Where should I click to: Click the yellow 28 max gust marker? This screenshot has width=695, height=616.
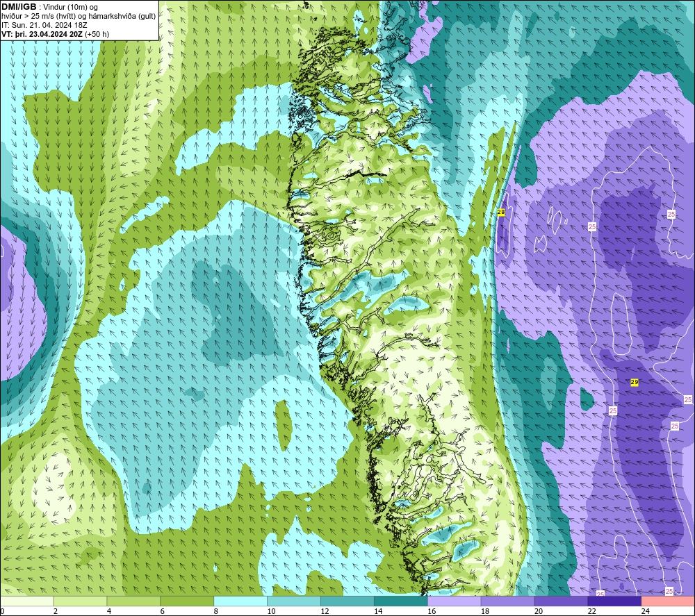(x=501, y=212)
